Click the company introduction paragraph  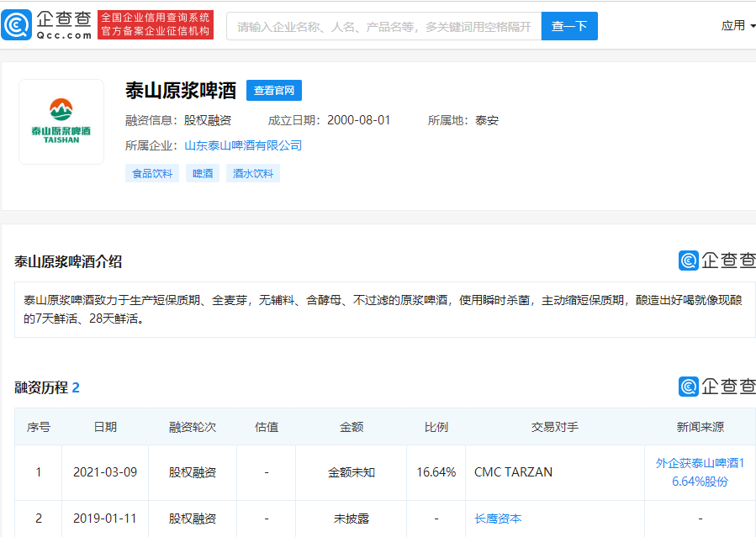pos(385,309)
